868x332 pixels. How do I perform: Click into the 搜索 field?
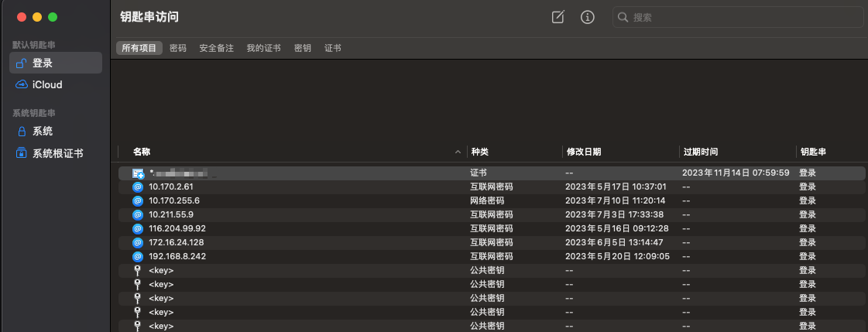(738, 17)
